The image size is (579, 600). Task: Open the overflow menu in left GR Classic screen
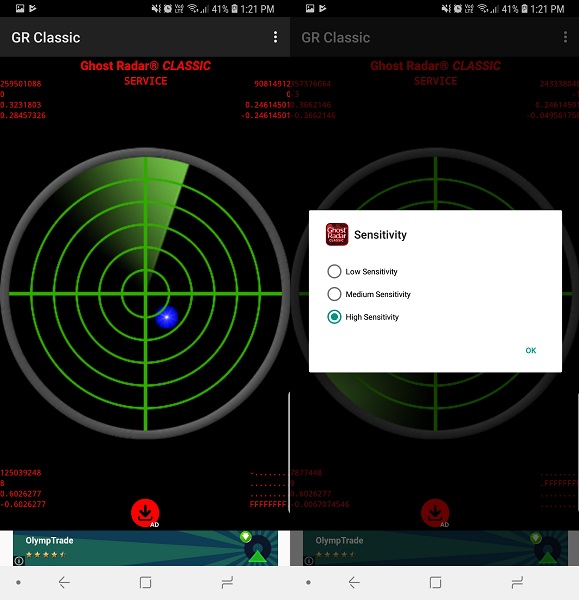coord(275,37)
